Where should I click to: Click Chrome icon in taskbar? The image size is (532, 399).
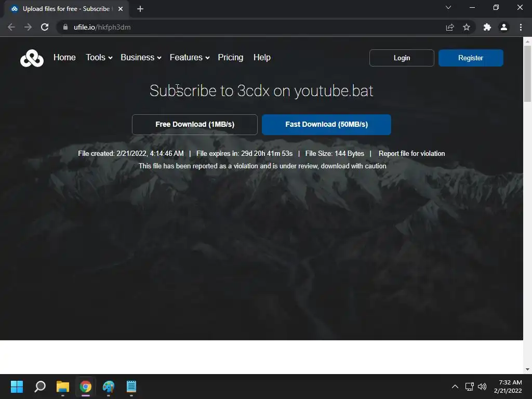[86, 387]
